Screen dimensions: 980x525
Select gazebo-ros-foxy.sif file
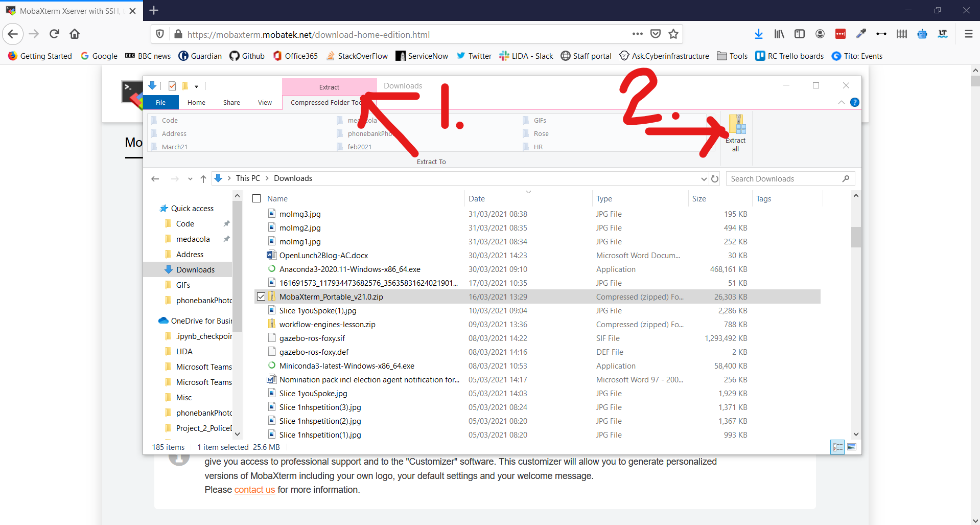click(x=312, y=338)
